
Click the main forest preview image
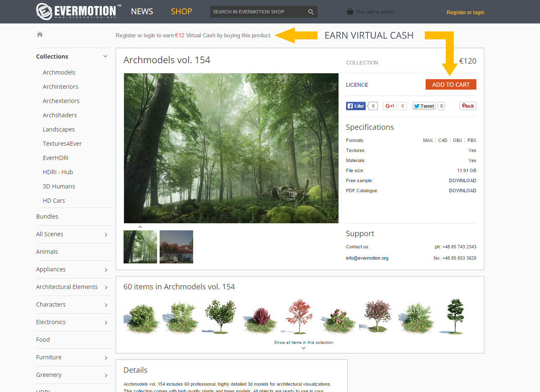[231, 148]
